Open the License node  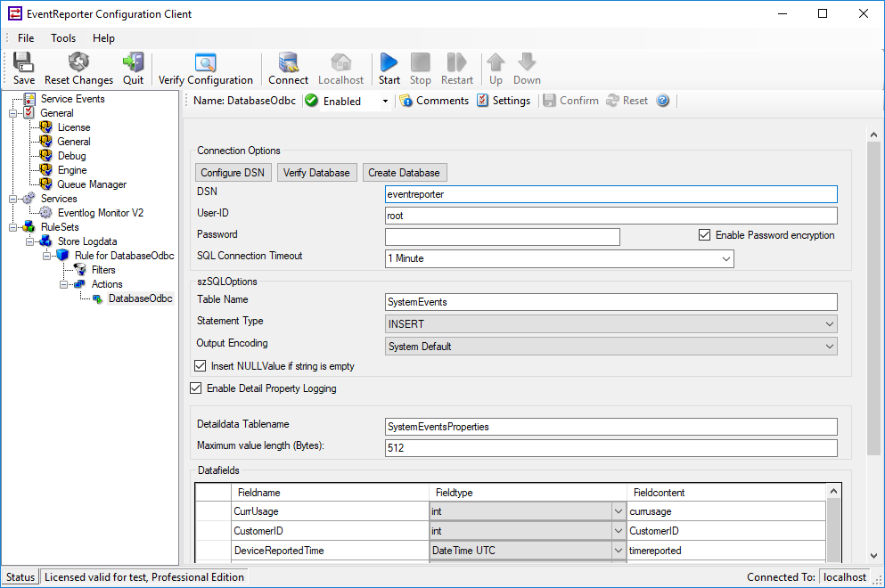tap(74, 127)
